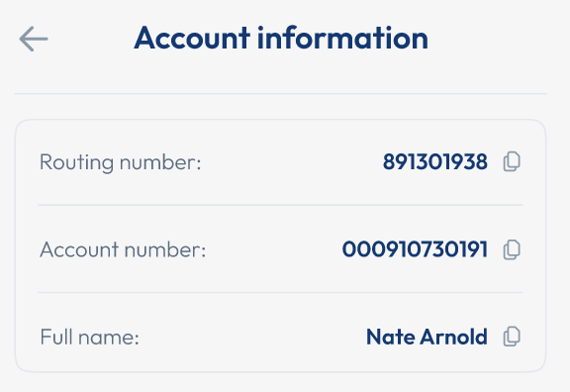Select the account number value 000910730191
Viewport: 570px width, 392px height.
415,249
